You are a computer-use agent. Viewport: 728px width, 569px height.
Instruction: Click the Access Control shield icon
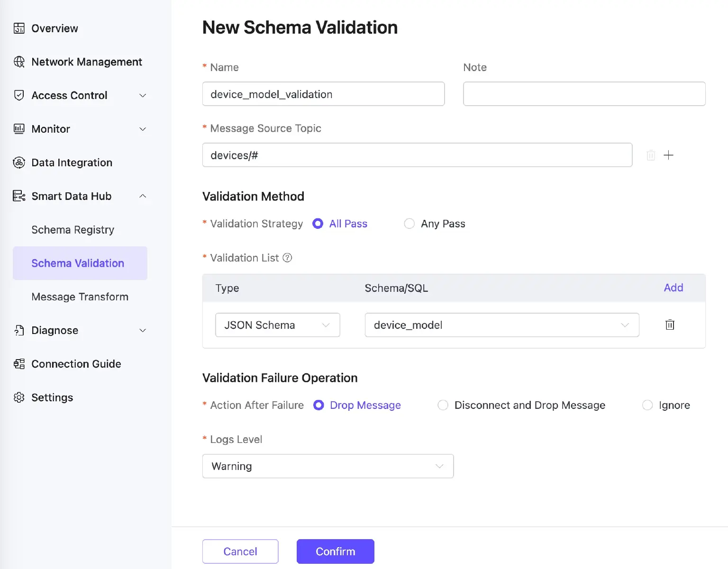tap(19, 95)
